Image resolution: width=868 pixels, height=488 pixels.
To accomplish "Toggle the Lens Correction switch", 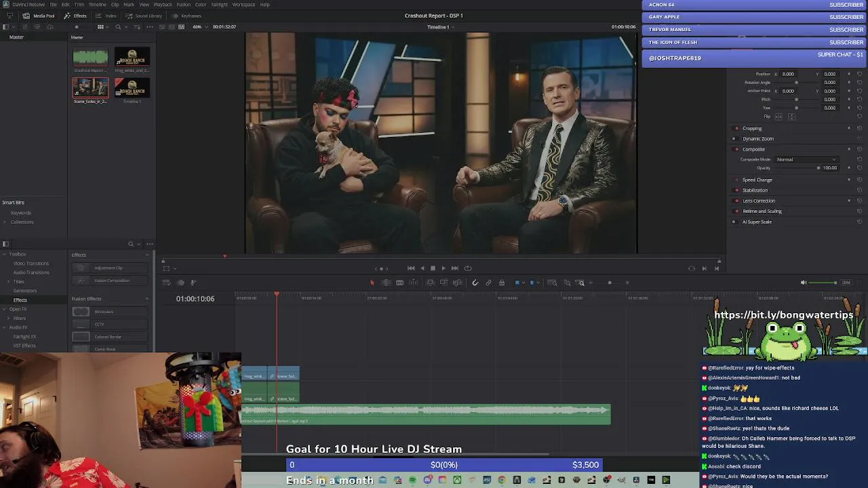I will pyautogui.click(x=737, y=201).
